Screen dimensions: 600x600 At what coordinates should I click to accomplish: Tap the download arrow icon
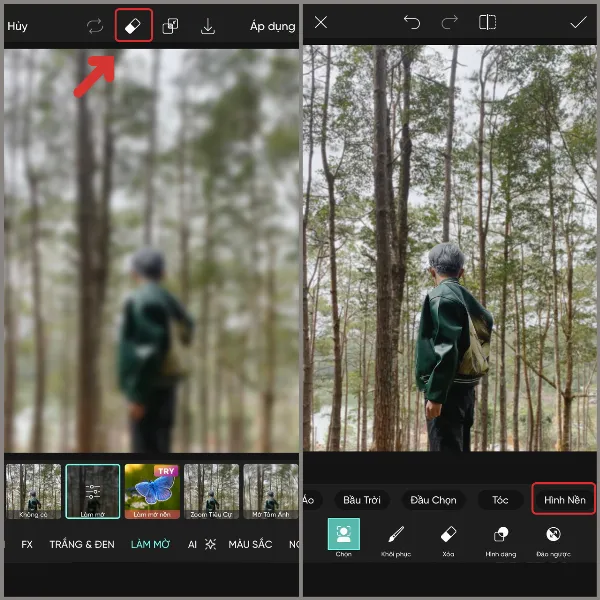pos(208,27)
